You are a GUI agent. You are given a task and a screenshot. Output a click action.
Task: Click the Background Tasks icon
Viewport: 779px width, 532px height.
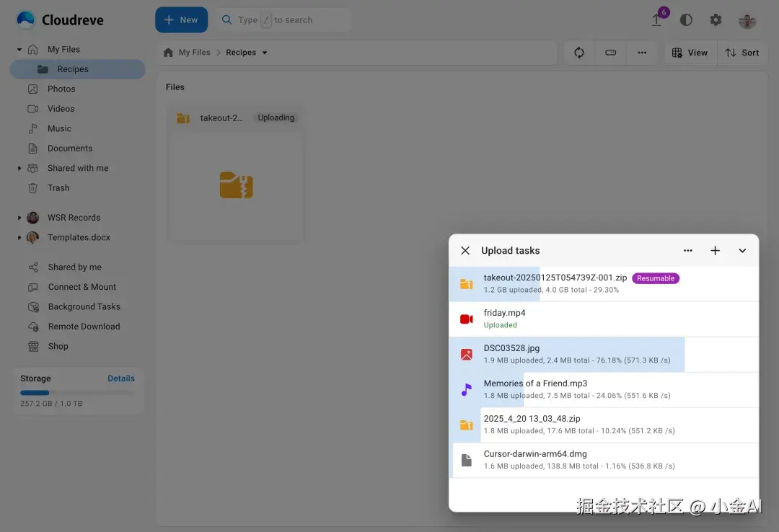(x=33, y=307)
